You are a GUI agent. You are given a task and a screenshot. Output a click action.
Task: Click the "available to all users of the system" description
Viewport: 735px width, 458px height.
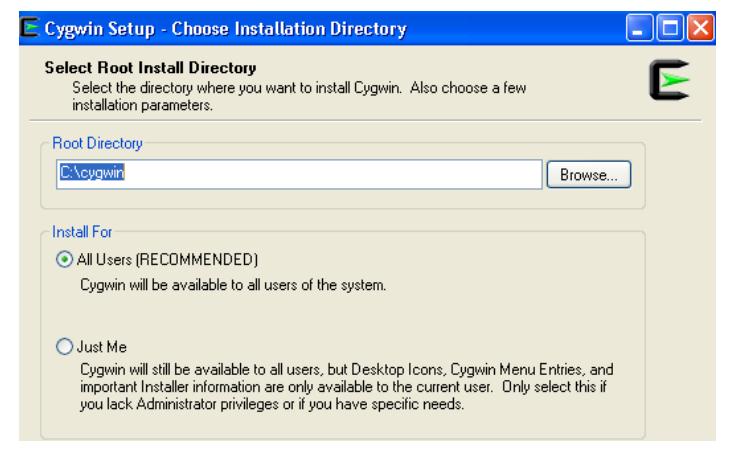233,285
